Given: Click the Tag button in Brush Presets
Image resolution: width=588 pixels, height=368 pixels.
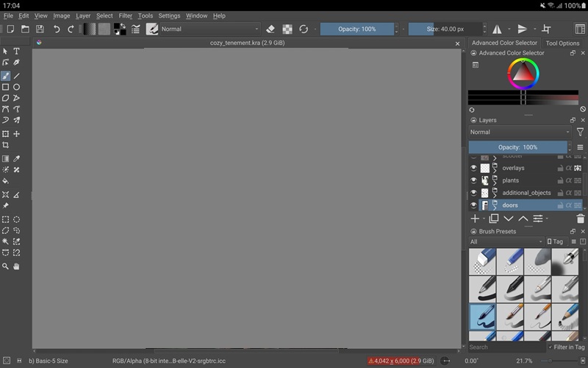Looking at the screenshot, I should 555,241.
